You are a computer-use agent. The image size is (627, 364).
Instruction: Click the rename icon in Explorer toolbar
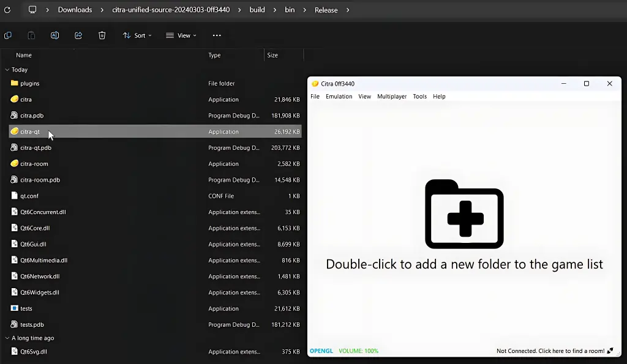coord(54,35)
